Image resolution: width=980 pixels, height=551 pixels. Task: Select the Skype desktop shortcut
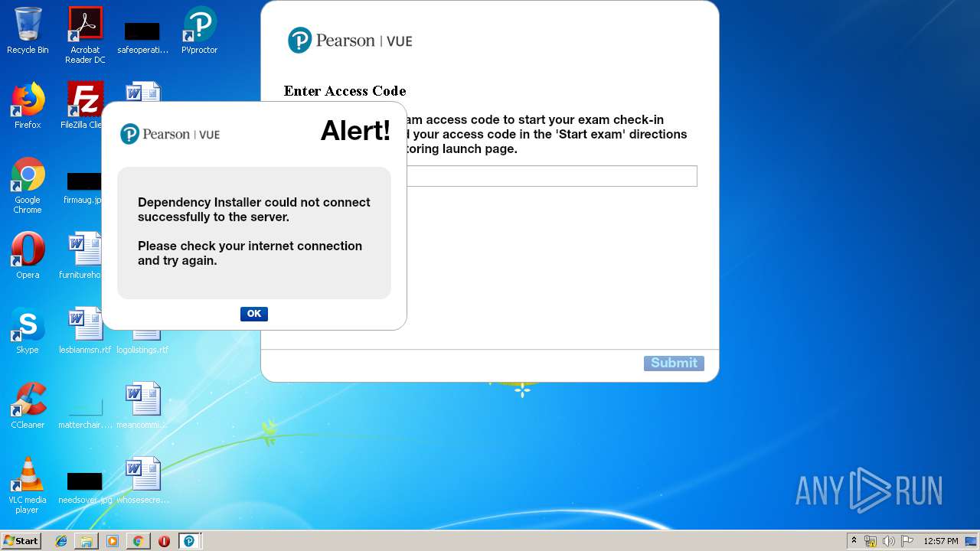pyautogui.click(x=28, y=331)
